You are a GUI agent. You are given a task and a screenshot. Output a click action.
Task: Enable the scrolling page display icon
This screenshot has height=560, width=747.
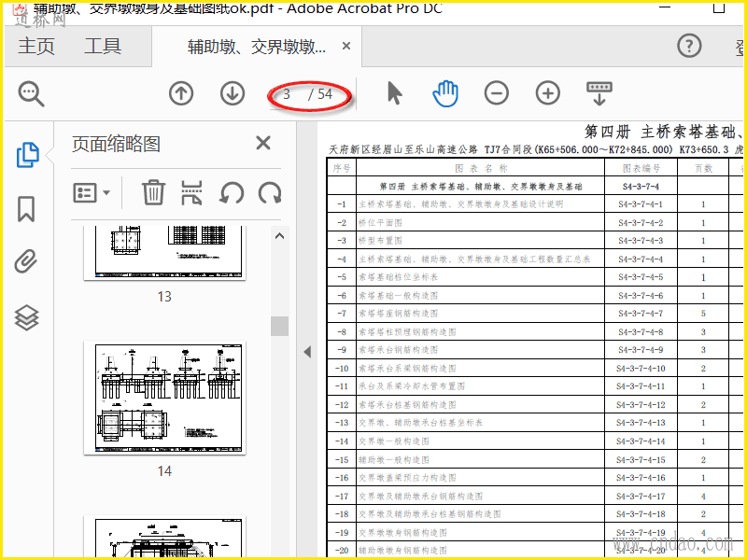click(x=599, y=93)
